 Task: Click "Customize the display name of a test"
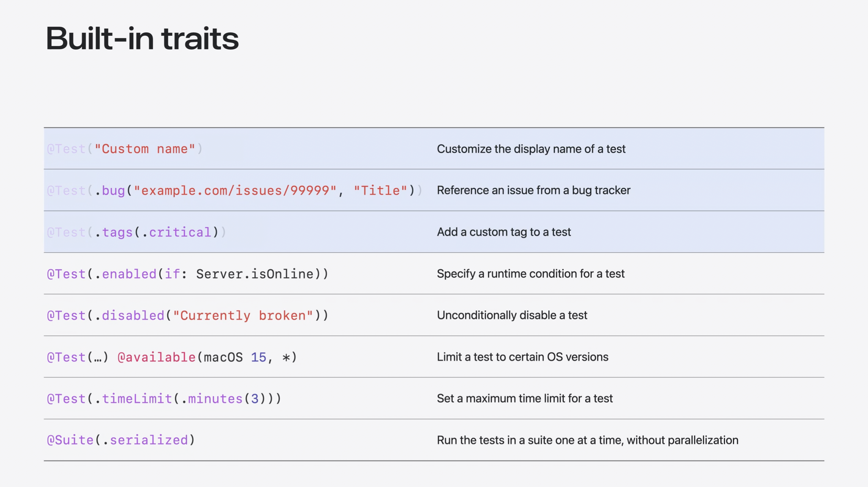531,149
